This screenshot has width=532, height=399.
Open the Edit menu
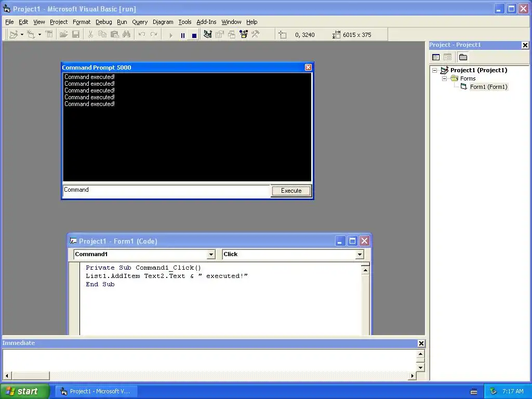click(23, 22)
